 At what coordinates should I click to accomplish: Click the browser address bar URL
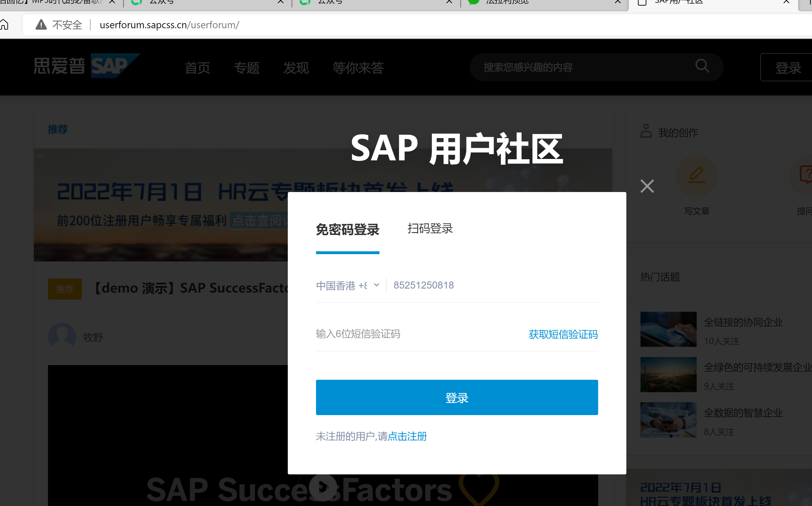point(169,25)
